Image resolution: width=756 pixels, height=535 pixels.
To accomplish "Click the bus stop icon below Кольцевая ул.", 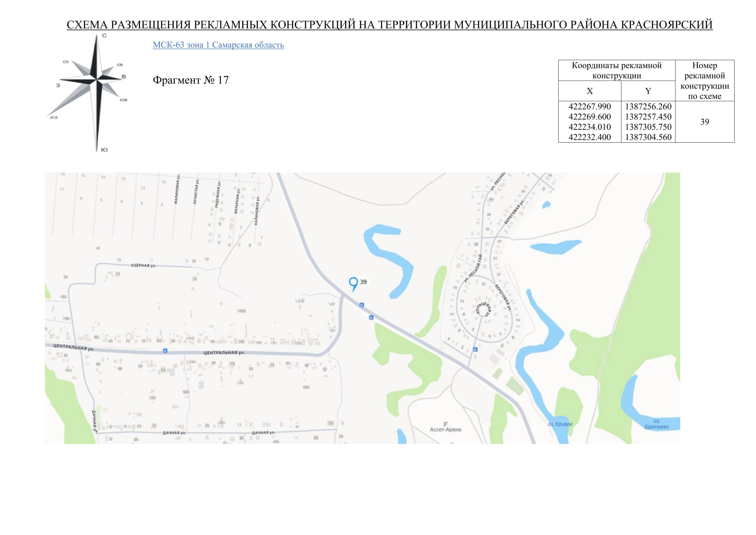I will pos(475,350).
